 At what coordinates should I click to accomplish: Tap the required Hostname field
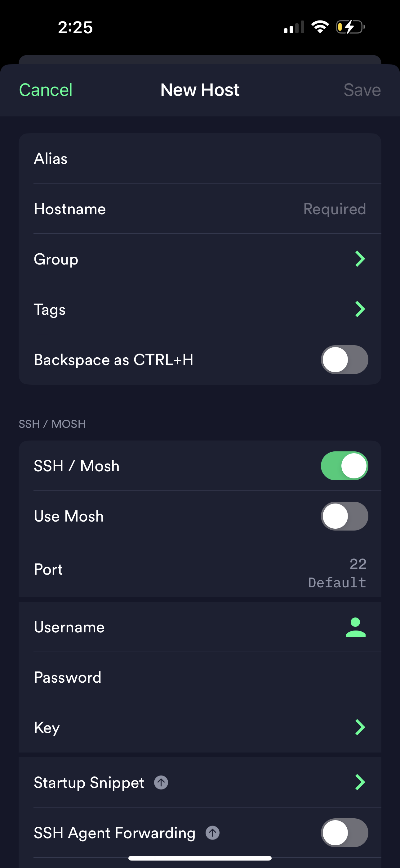pos(200,209)
